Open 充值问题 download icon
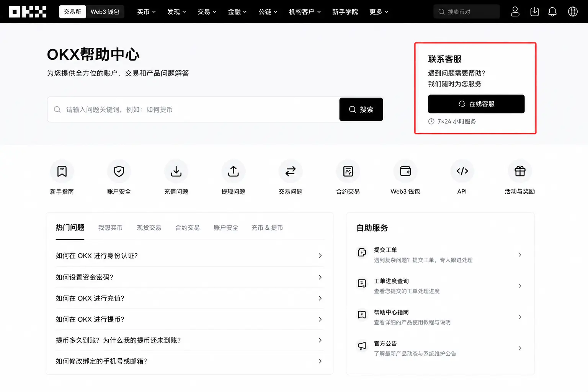Image resolution: width=588 pixels, height=392 pixels. click(x=176, y=171)
